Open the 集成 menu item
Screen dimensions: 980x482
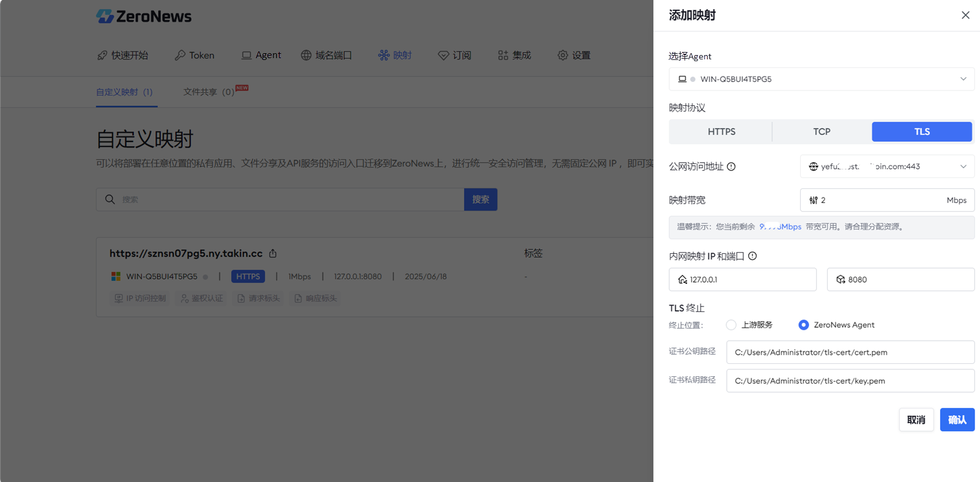[x=514, y=55]
